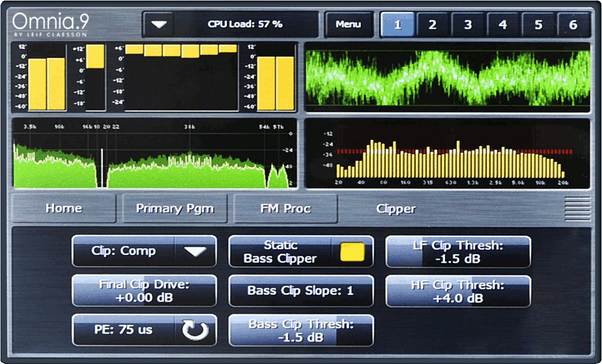The width and height of the screenshot is (602, 364).
Task: Switch to display tab 3
Action: coord(467,25)
